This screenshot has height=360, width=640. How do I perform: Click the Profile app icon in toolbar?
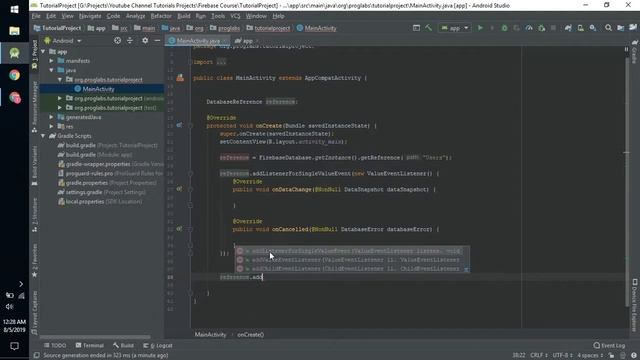pos(529,28)
